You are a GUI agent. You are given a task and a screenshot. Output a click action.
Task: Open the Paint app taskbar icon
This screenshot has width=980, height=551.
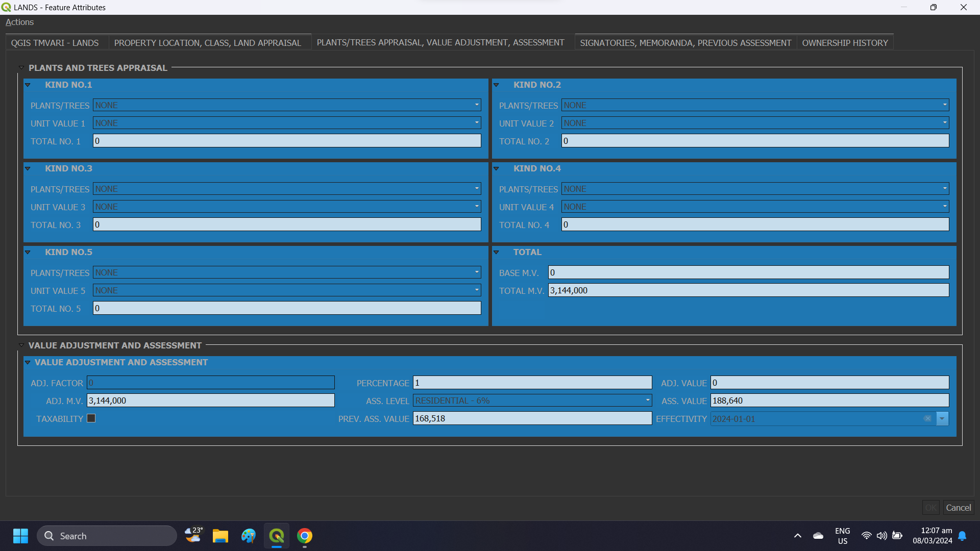click(249, 536)
